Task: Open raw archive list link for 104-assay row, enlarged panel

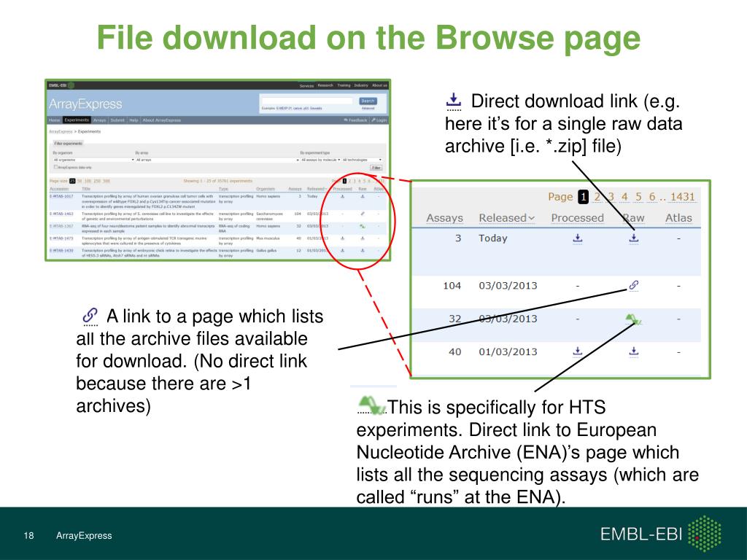Action: point(634,285)
